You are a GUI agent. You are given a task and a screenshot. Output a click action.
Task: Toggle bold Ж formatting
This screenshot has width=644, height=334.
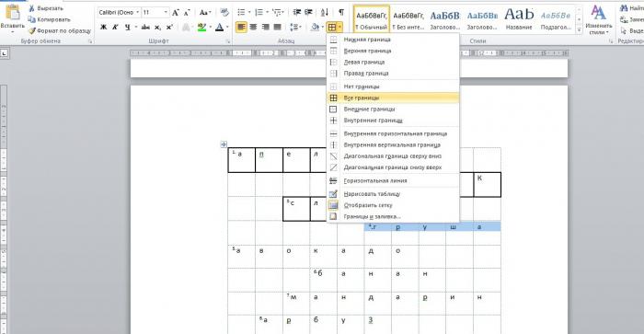103,27
